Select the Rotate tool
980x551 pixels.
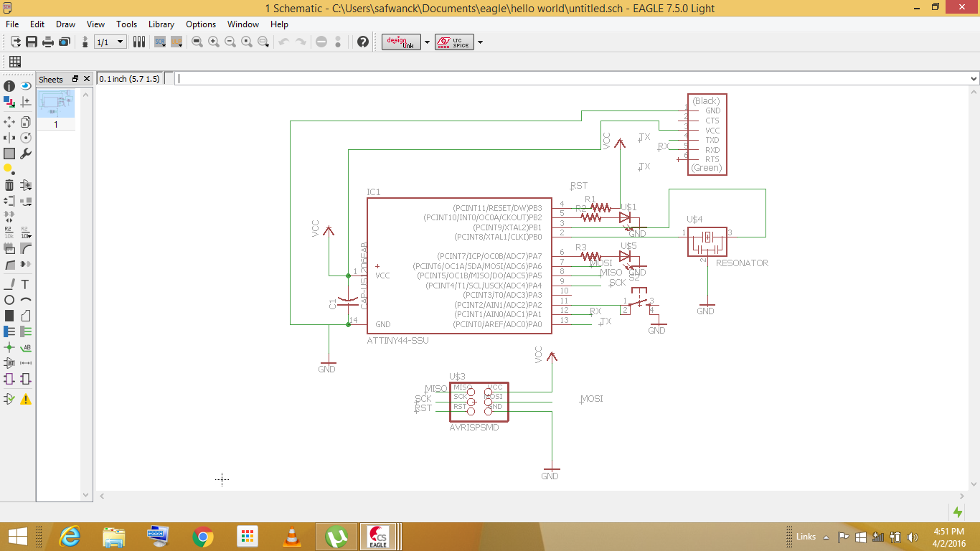click(26, 137)
